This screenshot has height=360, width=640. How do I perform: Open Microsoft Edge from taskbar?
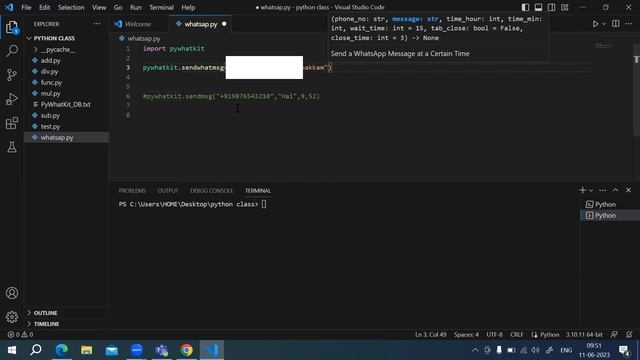(62, 350)
